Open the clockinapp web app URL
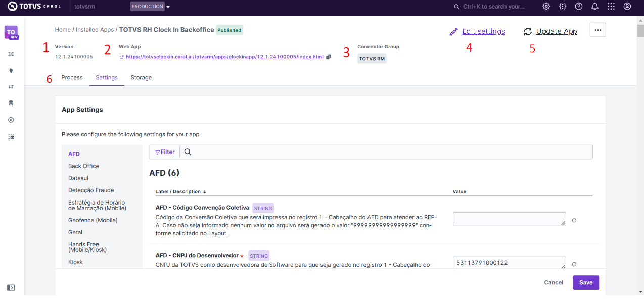This screenshot has width=644, height=302. click(224, 57)
